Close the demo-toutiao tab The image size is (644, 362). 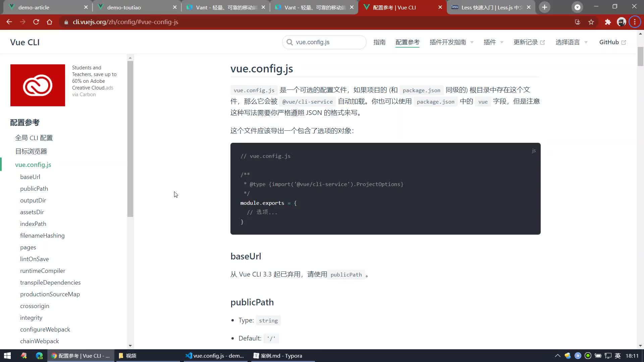pos(175,7)
